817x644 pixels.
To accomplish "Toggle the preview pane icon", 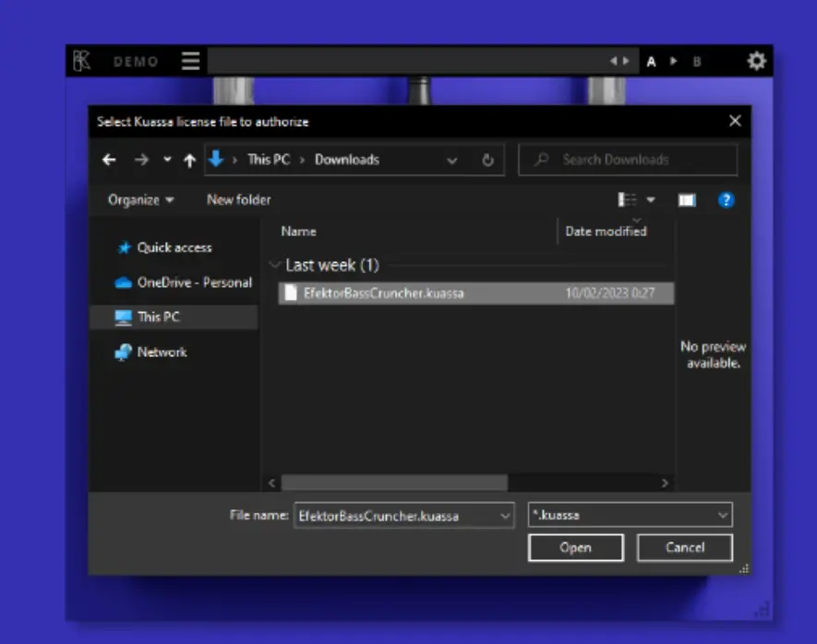I will (687, 200).
